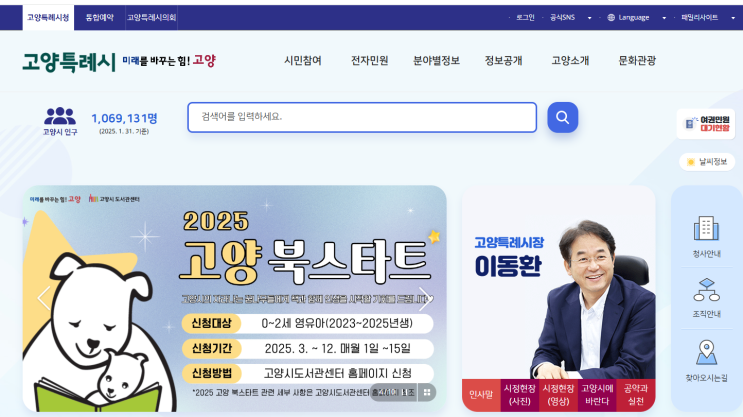The image size is (743, 417).
Task: Switch to the 통합예약 tab
Action: (100, 18)
